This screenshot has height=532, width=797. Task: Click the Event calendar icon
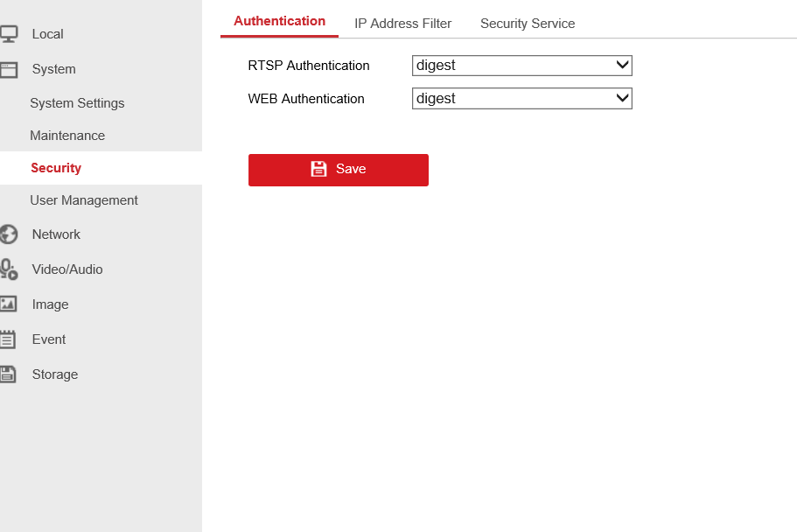[8, 339]
